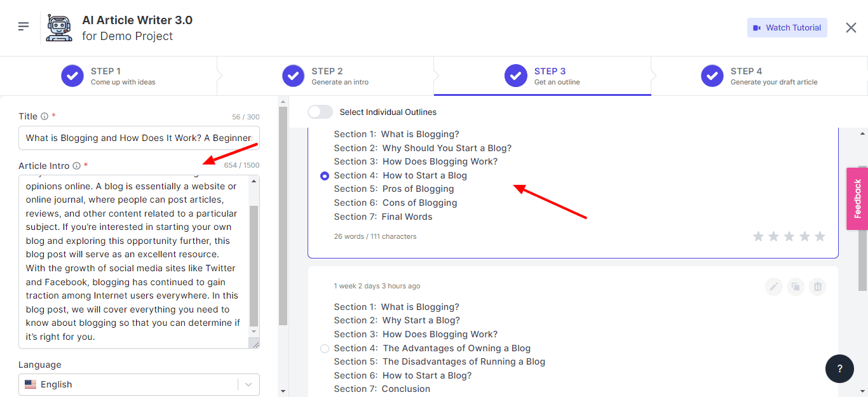Rate the first outline four stars

[804, 236]
